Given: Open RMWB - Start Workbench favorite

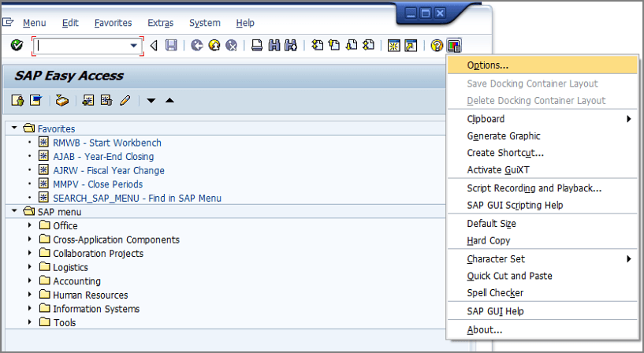Looking at the screenshot, I should (x=107, y=143).
